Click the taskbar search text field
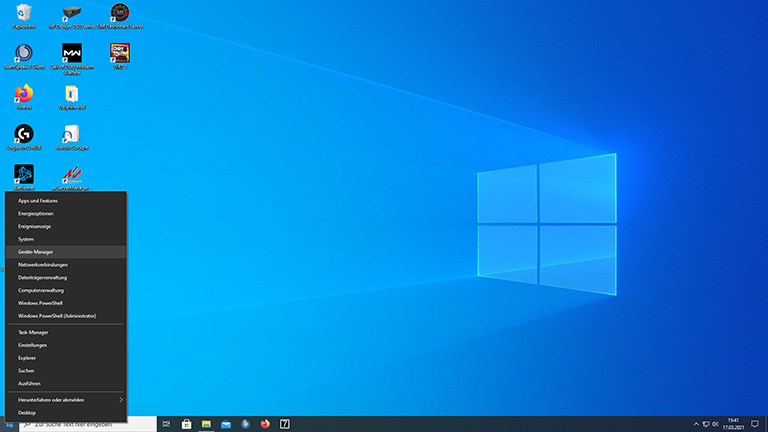The width and height of the screenshot is (768, 432). tap(90, 424)
